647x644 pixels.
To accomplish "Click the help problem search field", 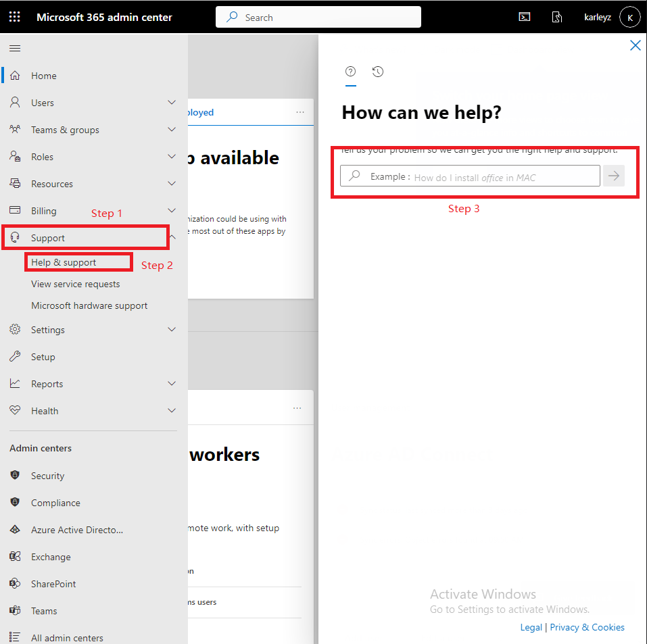I will tap(470, 176).
